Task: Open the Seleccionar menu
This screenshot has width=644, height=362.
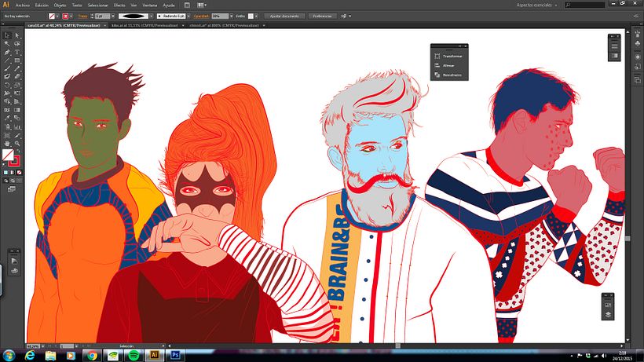Action: [97, 5]
